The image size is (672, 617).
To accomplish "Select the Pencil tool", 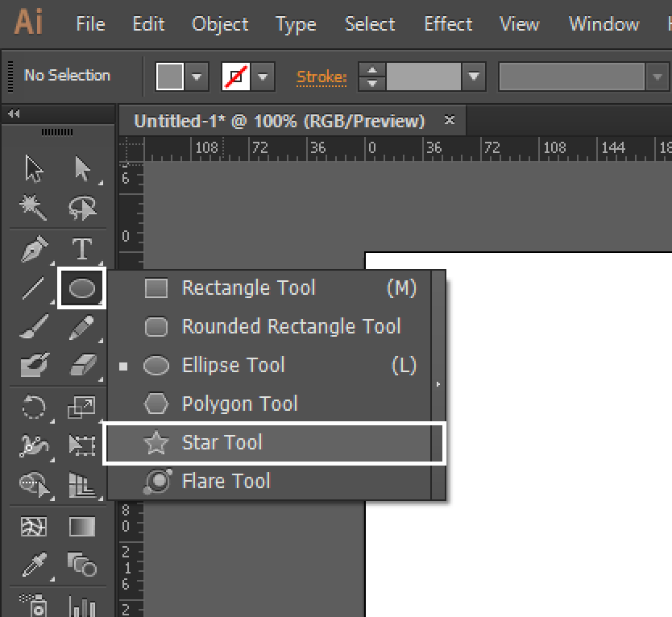I will click(x=81, y=327).
